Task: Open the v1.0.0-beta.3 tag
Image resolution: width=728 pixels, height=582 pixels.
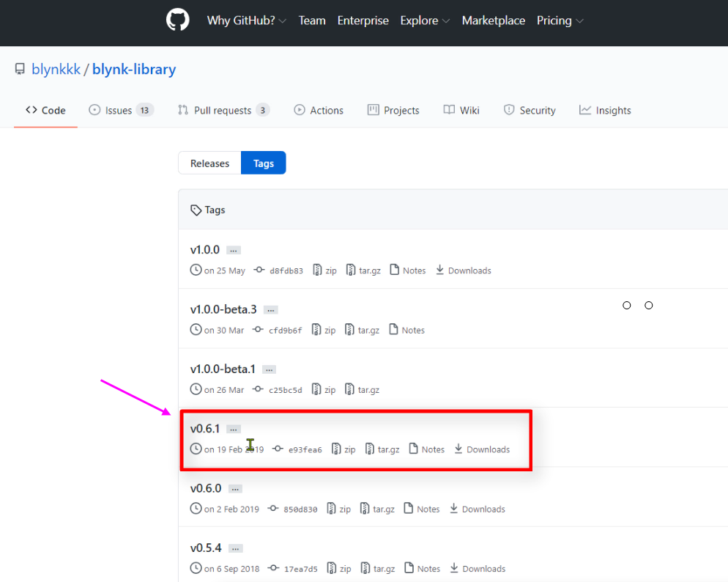Action: (223, 309)
